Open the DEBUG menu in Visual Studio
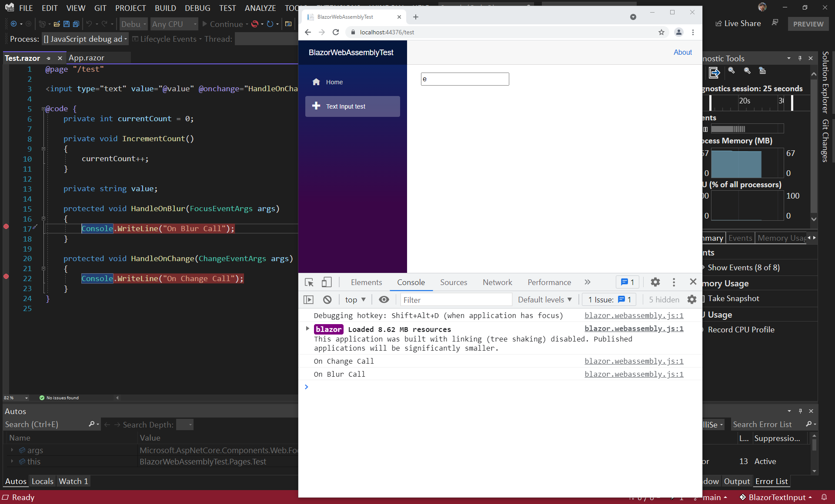The width and height of the screenshot is (835, 504). point(197,8)
